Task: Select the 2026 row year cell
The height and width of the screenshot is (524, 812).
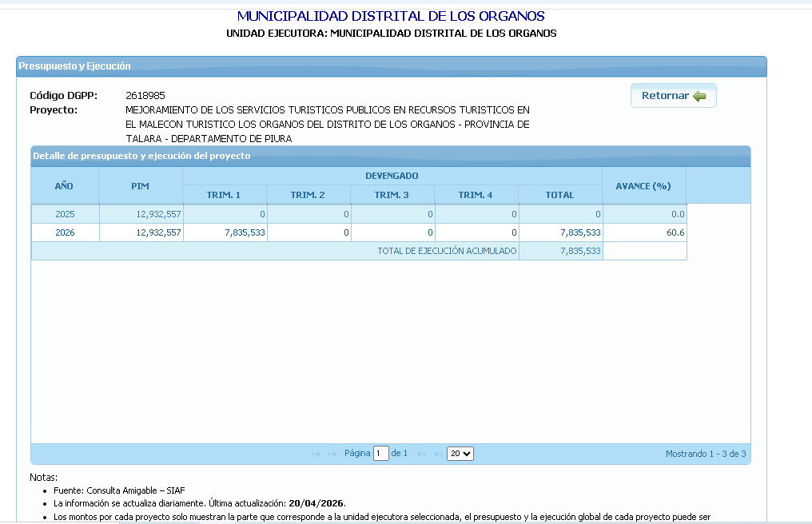Action: pyautogui.click(x=64, y=233)
